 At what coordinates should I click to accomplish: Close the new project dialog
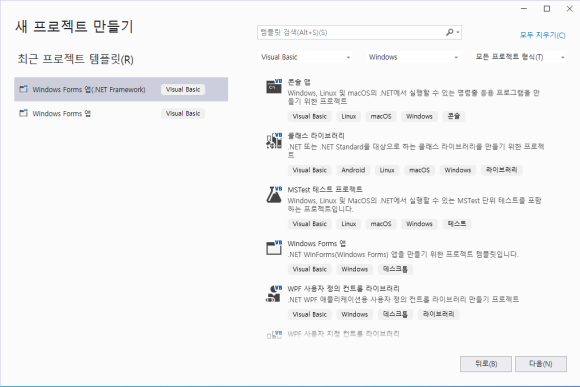pyautogui.click(x=570, y=9)
